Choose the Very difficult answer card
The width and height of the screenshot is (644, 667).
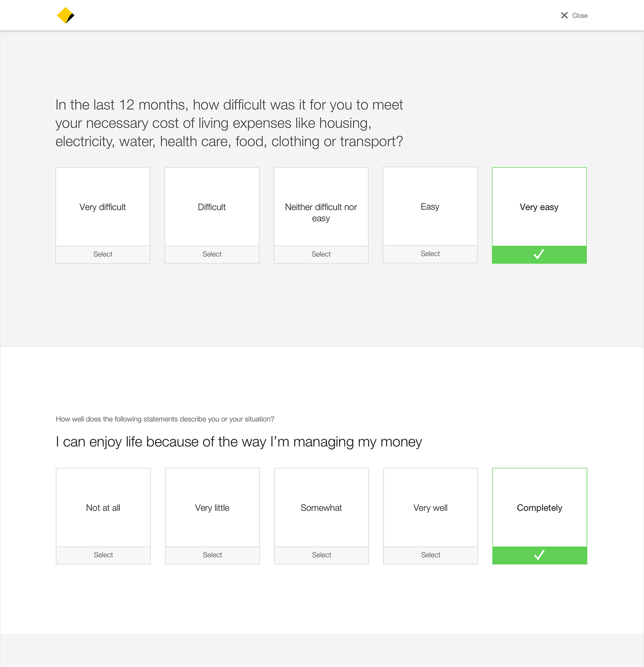point(103,207)
